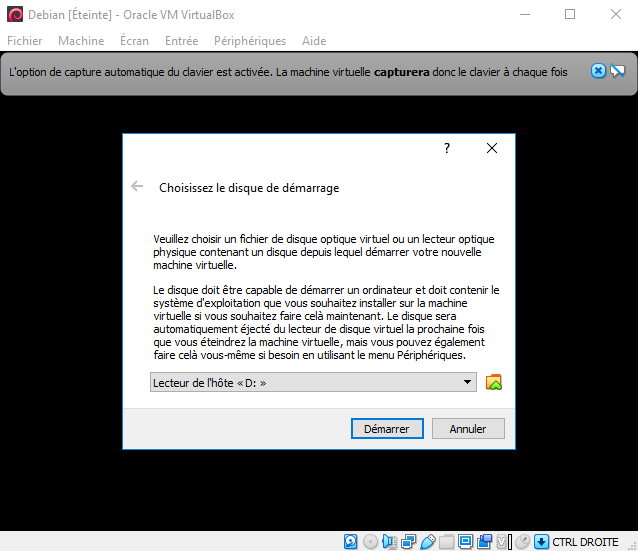Click the shared folders status icon

(x=446, y=542)
